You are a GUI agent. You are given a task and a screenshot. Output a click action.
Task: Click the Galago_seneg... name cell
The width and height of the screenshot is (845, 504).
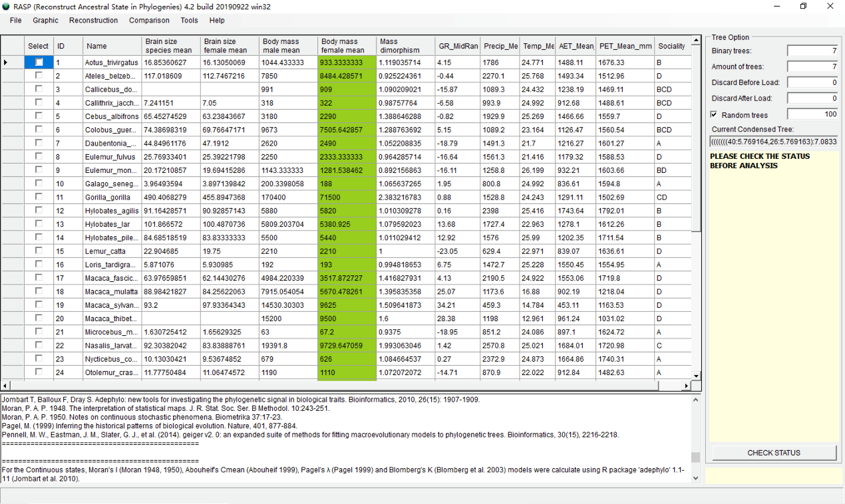tap(112, 184)
